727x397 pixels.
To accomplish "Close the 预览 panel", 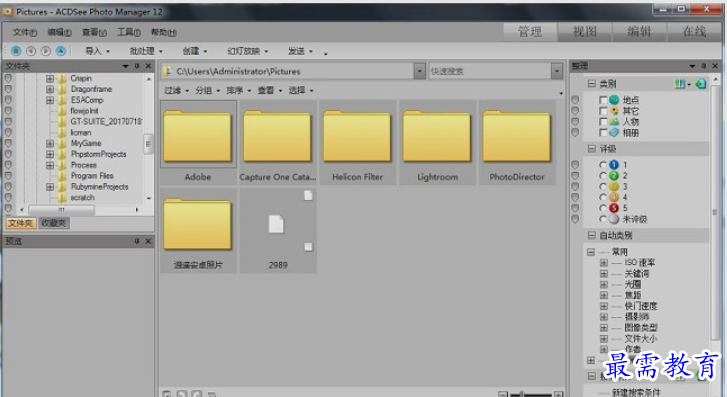I will (x=148, y=241).
